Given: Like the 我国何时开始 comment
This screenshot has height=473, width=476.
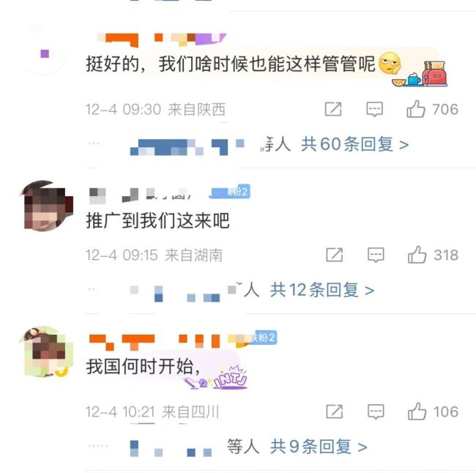Looking at the screenshot, I should pyautogui.click(x=417, y=411).
